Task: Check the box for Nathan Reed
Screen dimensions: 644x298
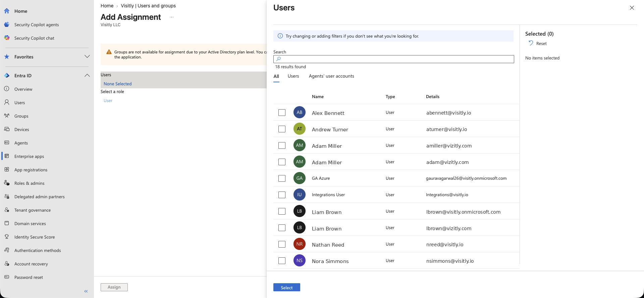Action: (282, 244)
